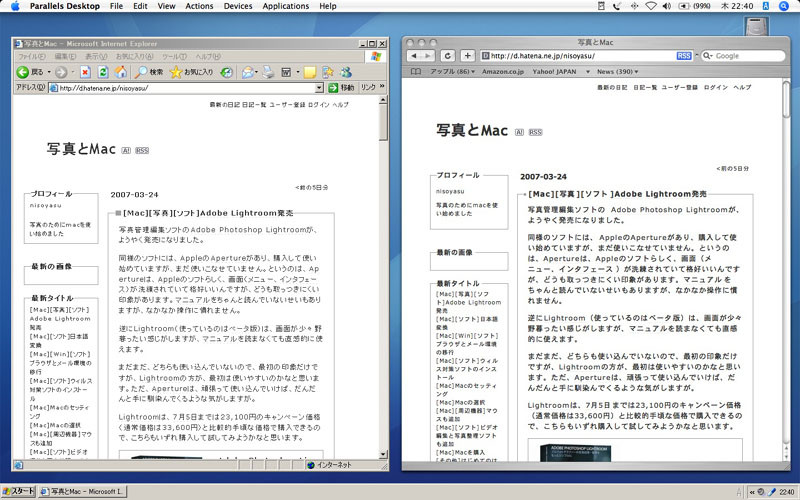800x500 pixels.
Task: Go to the Home page in Internet Explorer
Action: (120, 72)
